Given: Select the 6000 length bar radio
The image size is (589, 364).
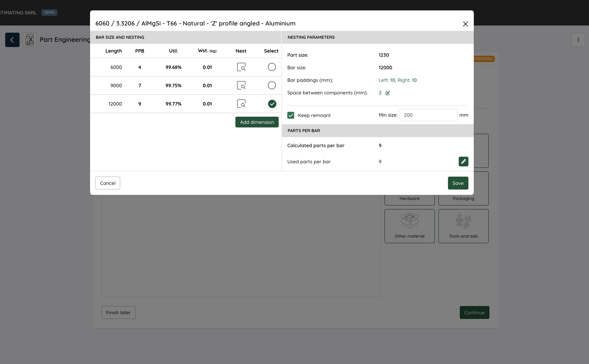Looking at the screenshot, I should (272, 67).
